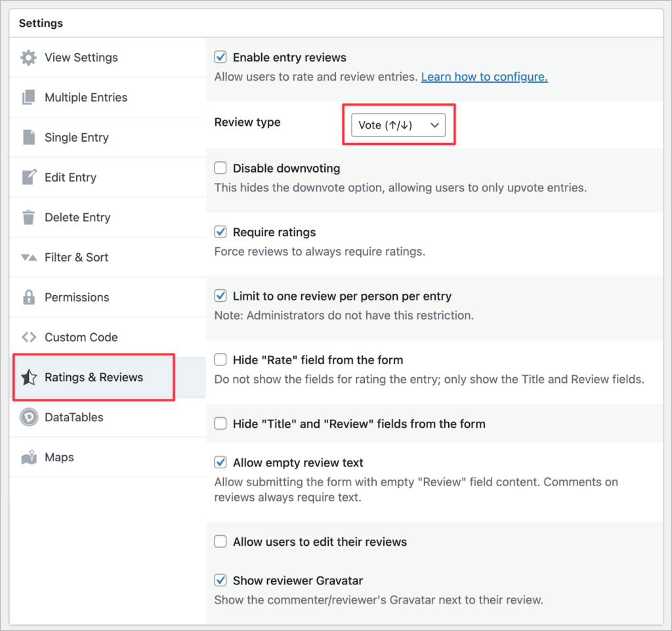Switch to the Maps tab
The image size is (672, 631).
click(x=108, y=457)
